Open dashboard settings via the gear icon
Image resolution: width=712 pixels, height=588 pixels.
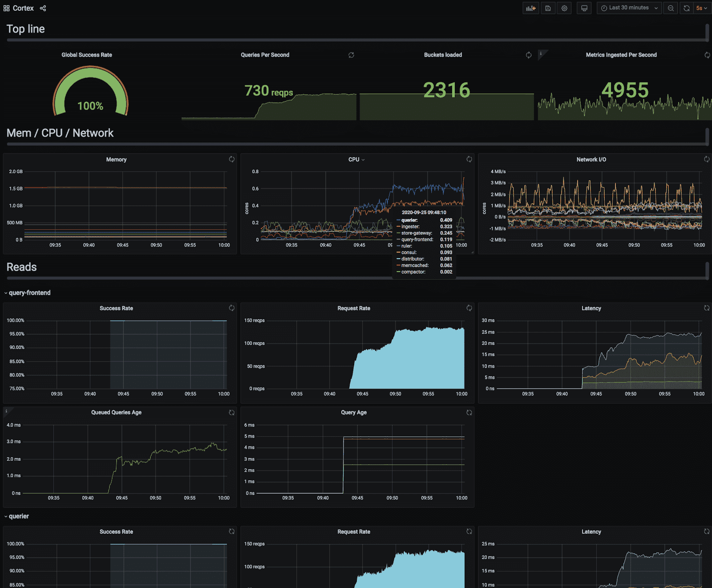click(564, 8)
